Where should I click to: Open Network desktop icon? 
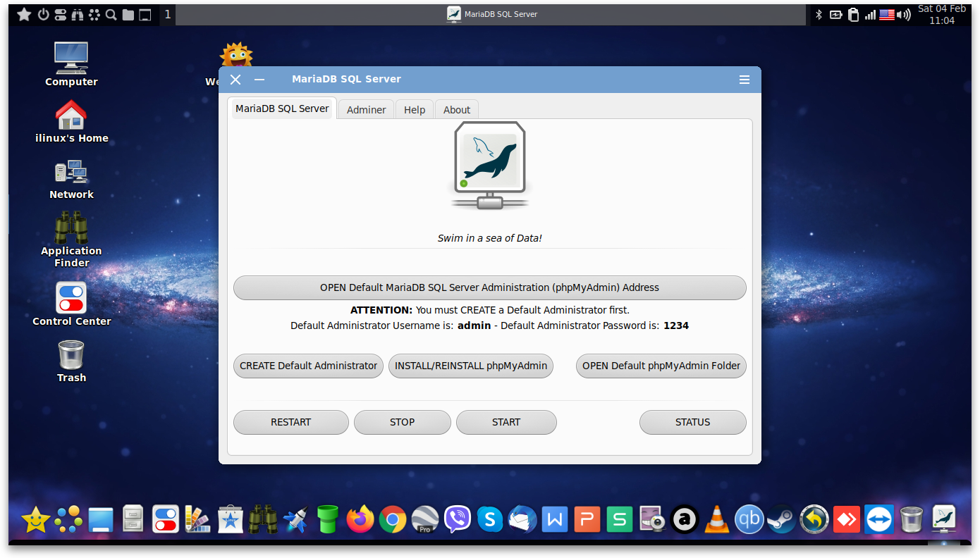click(71, 179)
